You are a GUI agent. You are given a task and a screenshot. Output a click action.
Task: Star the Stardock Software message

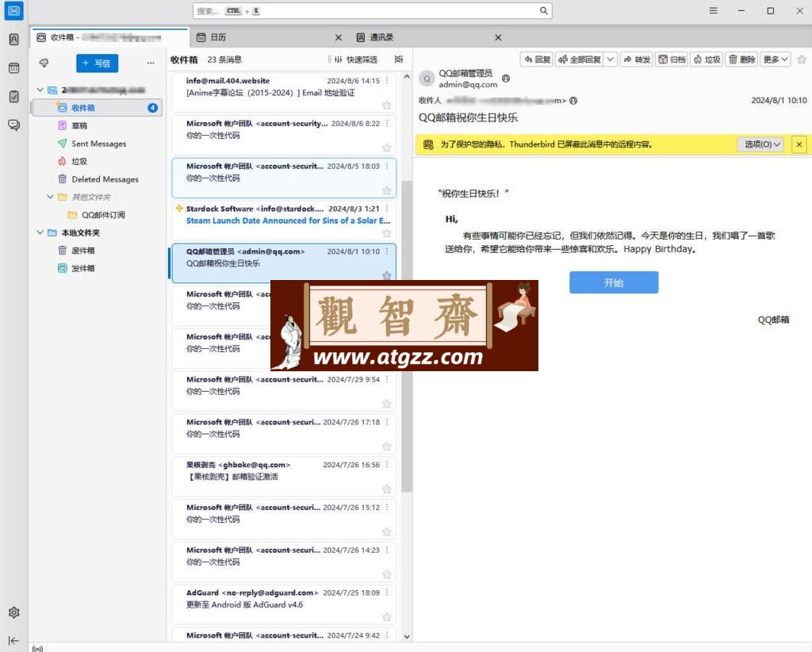click(x=387, y=233)
